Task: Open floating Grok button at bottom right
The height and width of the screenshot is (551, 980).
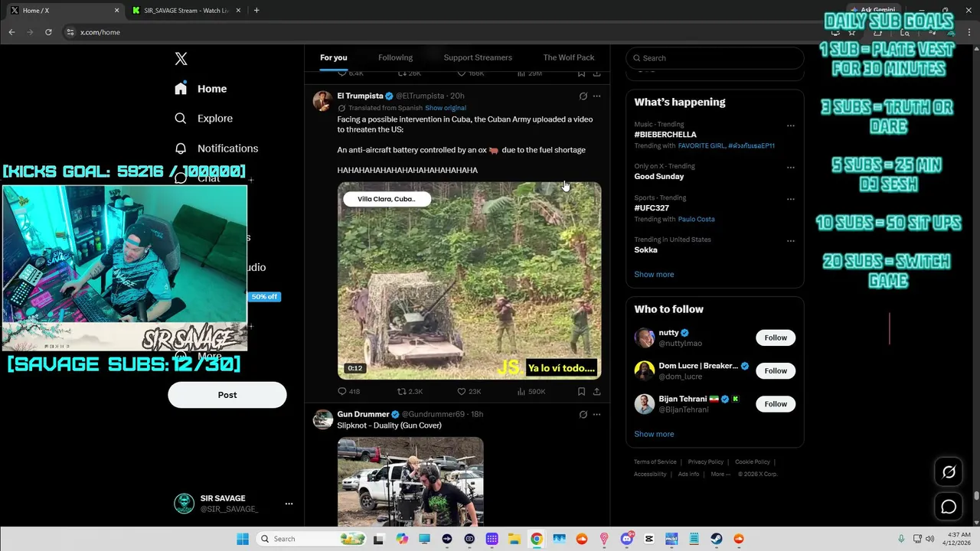Action: click(949, 472)
